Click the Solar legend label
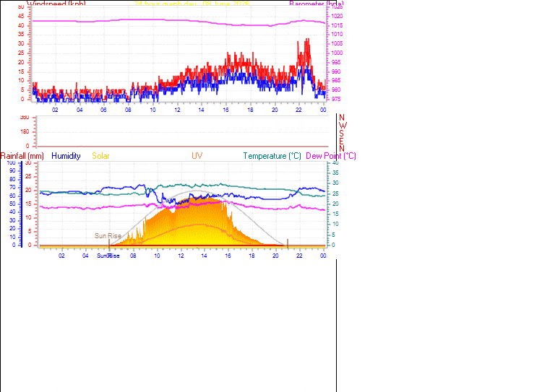Image resolution: width=550 pixels, height=392 pixels. [x=100, y=156]
